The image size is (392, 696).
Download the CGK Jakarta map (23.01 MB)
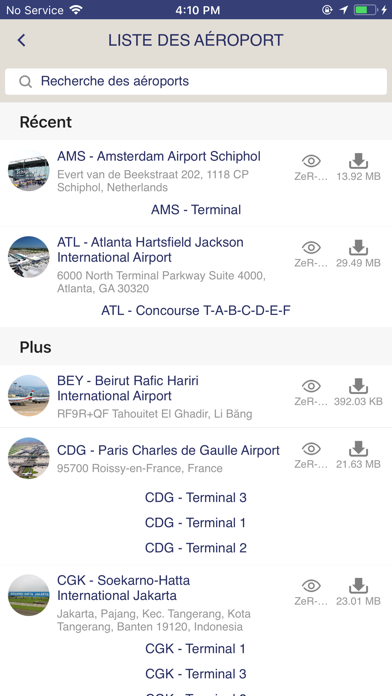[358, 586]
